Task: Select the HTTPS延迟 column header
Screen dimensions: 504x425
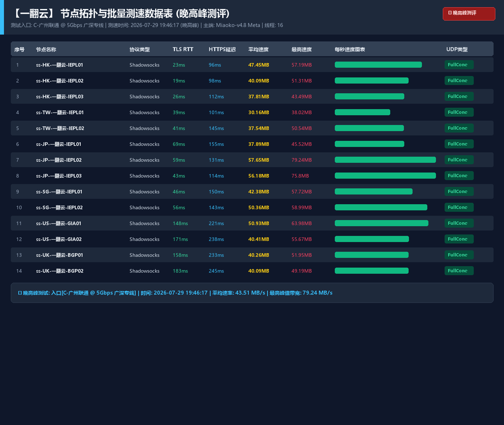Action: click(222, 49)
